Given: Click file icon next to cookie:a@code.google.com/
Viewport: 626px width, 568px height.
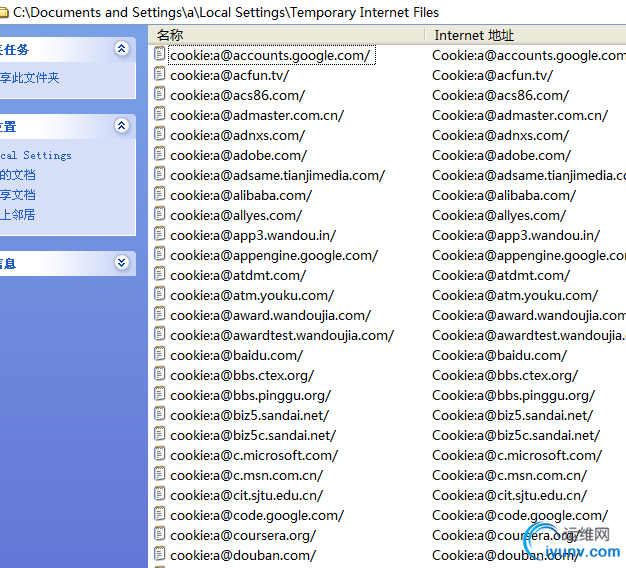Looking at the screenshot, I should (x=160, y=513).
